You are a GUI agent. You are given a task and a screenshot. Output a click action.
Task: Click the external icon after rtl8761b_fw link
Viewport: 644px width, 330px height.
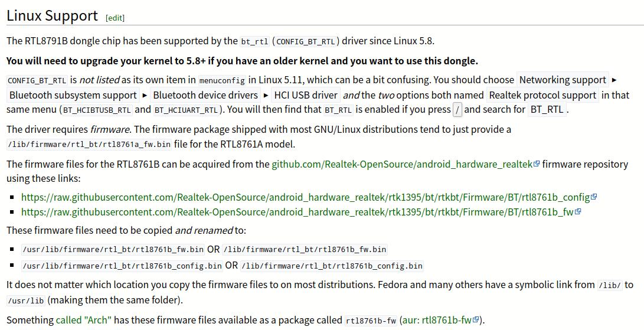(x=578, y=212)
